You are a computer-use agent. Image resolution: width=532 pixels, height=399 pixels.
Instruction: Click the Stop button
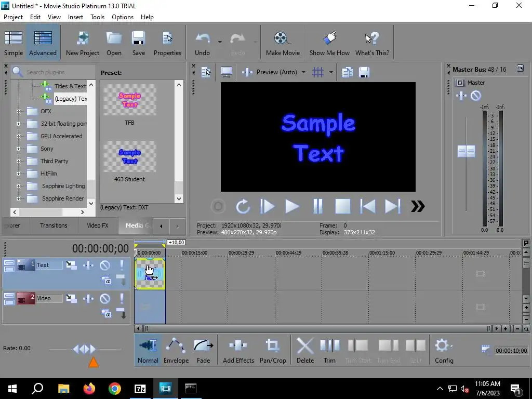343,206
